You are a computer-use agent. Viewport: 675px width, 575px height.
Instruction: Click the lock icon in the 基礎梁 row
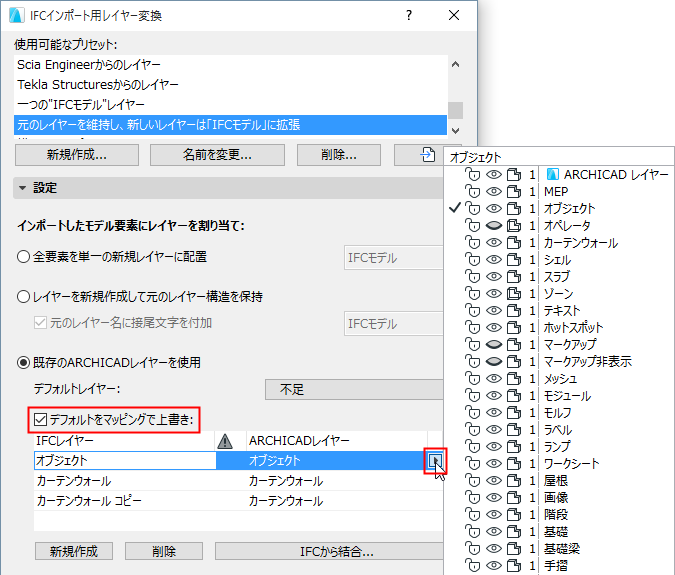point(472,548)
